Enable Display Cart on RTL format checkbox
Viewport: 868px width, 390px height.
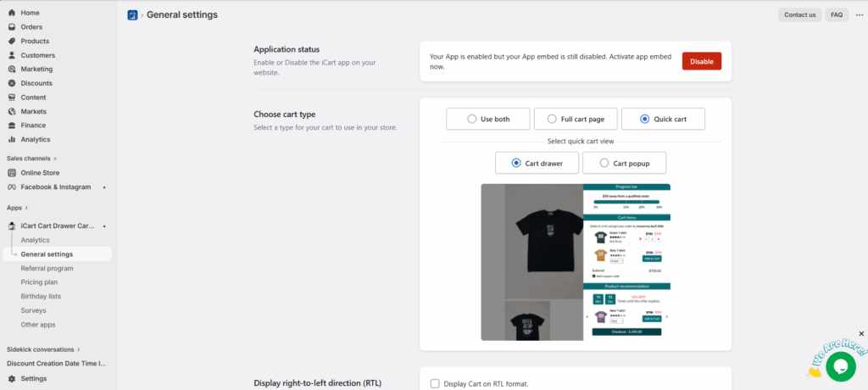pyautogui.click(x=435, y=384)
